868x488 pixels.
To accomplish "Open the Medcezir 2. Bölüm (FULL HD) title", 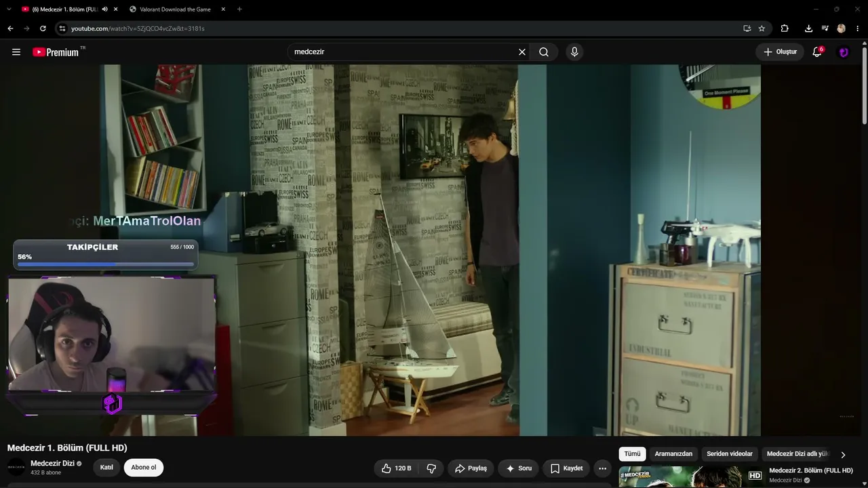I will coord(810,470).
